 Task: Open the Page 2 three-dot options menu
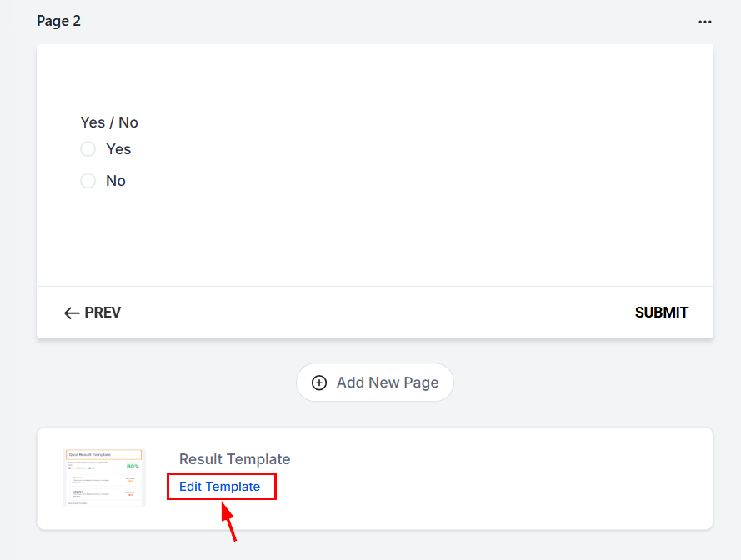pos(705,22)
